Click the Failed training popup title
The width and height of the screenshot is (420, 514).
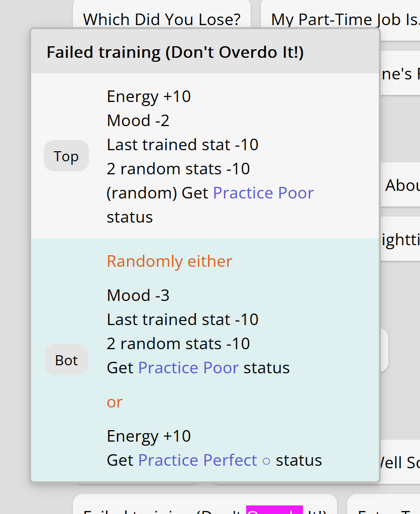pos(175,52)
